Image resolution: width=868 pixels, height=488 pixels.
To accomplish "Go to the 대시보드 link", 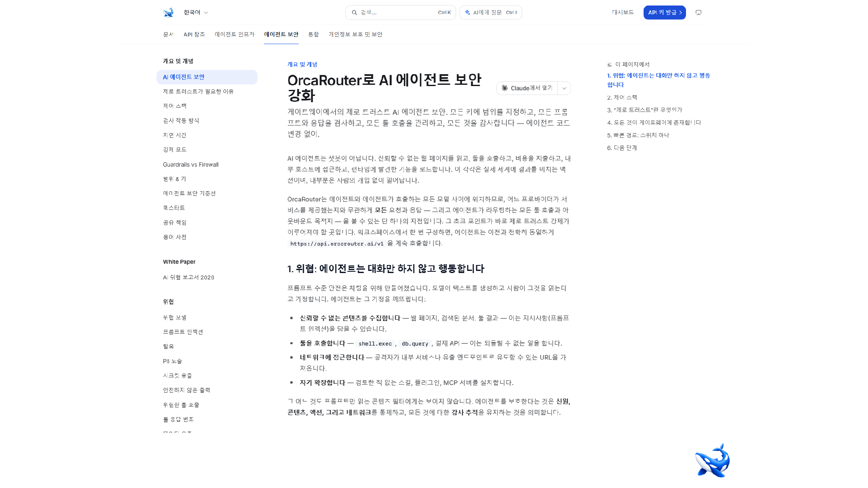I will tap(623, 12).
